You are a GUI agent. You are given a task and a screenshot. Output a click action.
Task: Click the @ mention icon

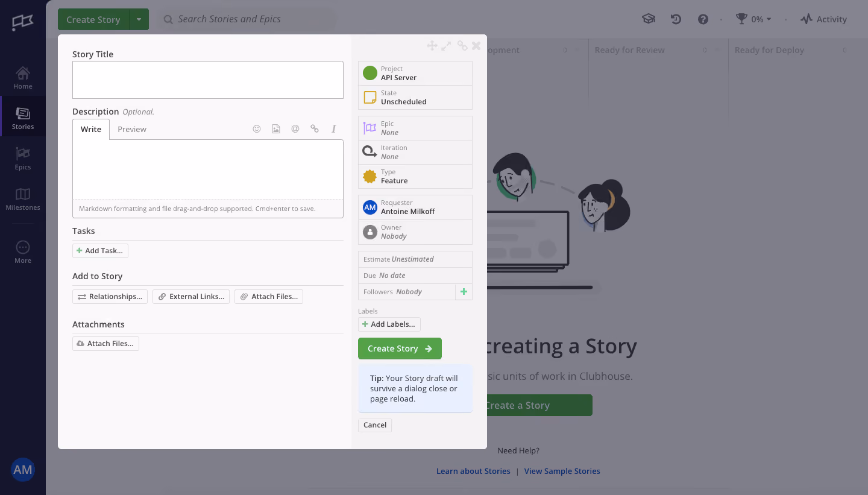tap(295, 128)
